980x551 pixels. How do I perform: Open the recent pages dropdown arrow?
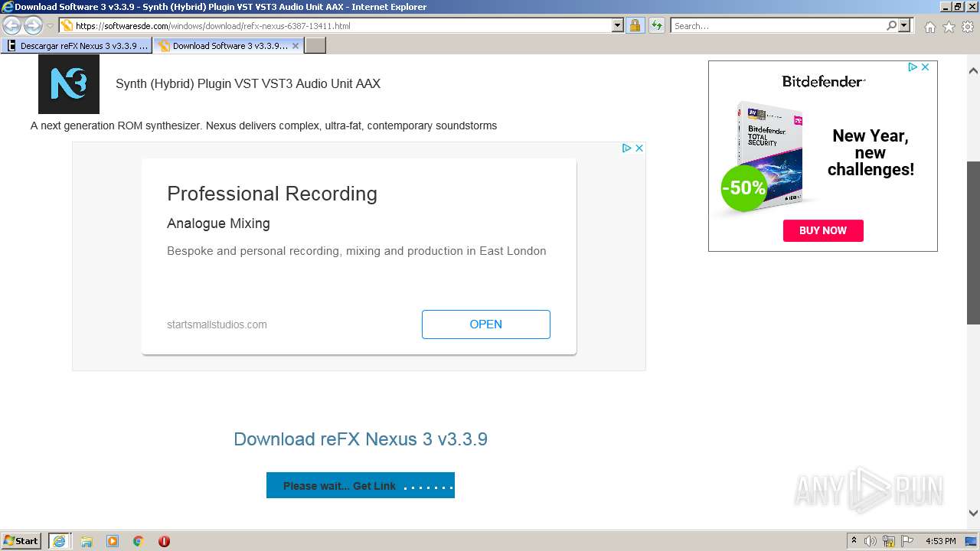click(x=50, y=26)
